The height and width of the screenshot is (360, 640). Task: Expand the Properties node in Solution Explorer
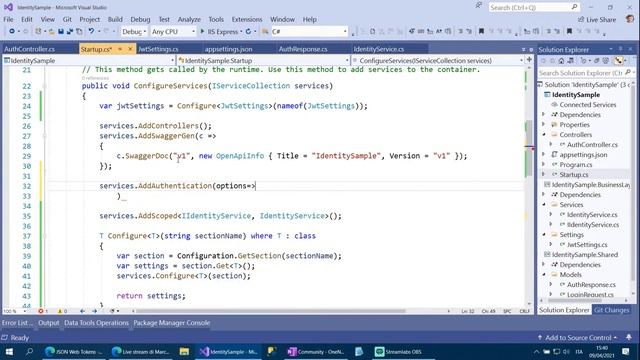544,124
